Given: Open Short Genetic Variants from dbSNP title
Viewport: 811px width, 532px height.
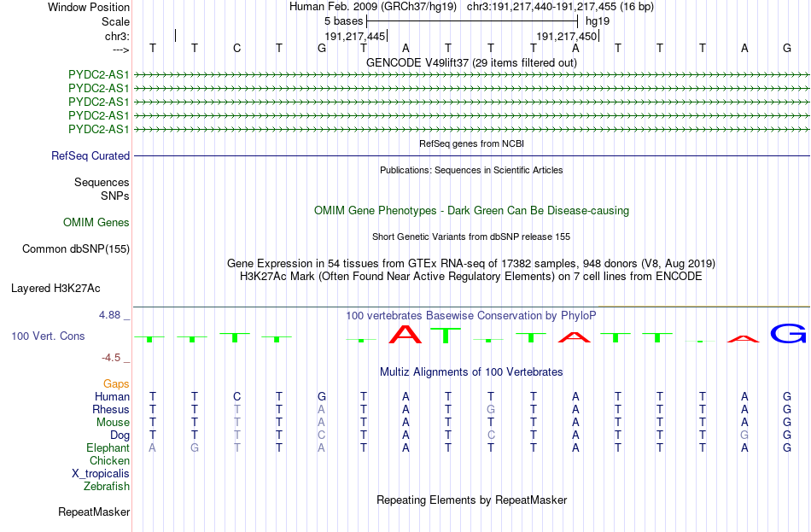Looking at the screenshot, I should click(x=471, y=237).
